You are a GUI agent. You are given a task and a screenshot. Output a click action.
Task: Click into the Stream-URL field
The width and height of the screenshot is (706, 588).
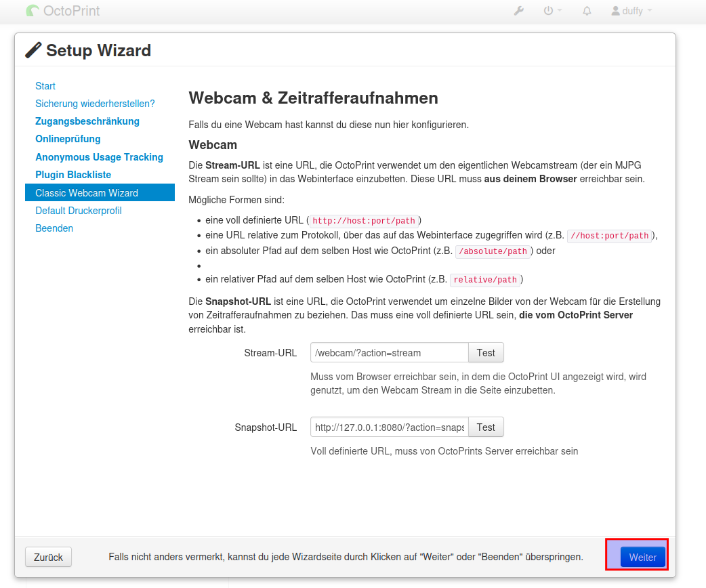tap(389, 353)
